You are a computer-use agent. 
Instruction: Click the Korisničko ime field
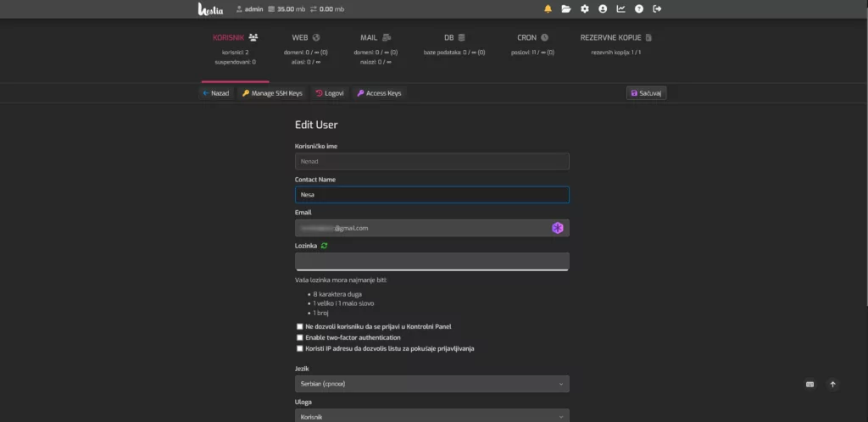click(x=431, y=162)
